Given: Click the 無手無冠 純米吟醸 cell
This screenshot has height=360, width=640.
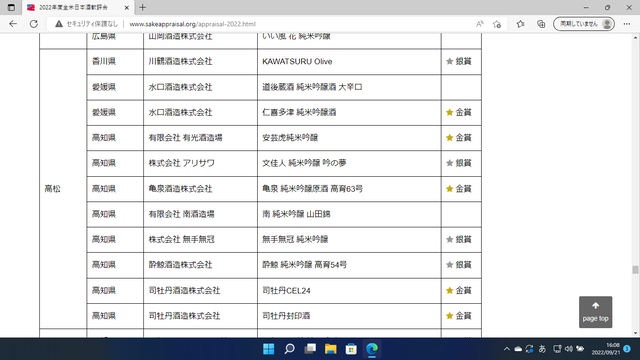Looking at the screenshot, I should [x=349, y=240].
